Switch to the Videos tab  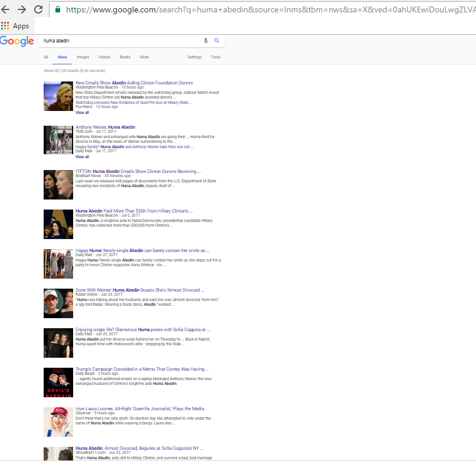click(x=104, y=57)
